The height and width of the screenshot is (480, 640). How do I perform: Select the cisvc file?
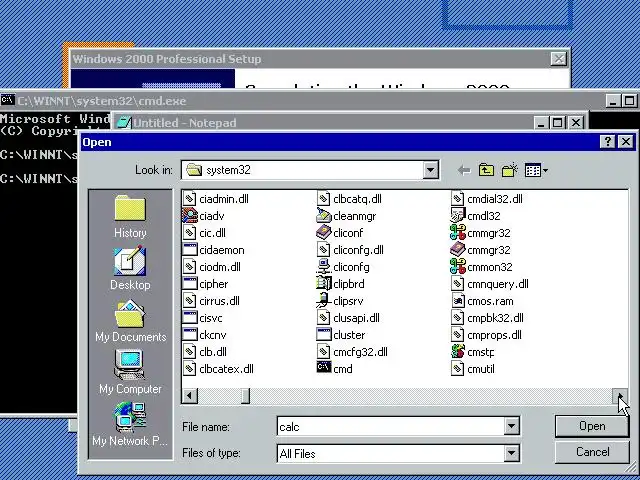(202, 318)
